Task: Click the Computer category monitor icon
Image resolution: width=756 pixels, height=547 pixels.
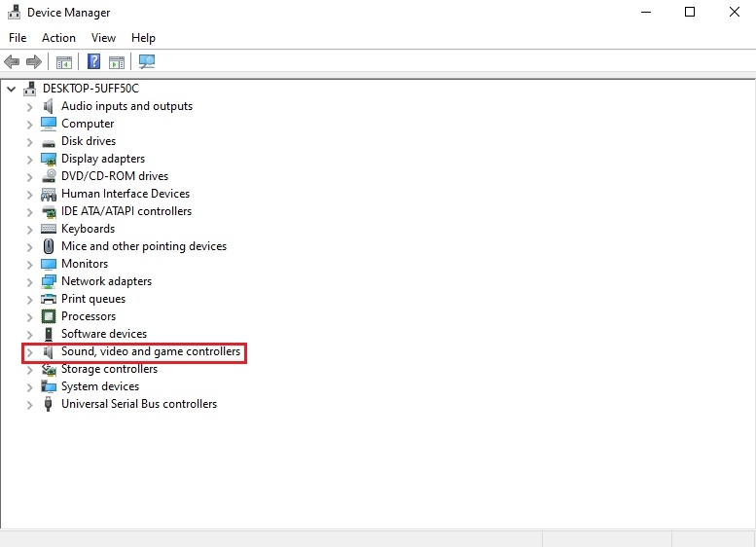Action: (49, 124)
